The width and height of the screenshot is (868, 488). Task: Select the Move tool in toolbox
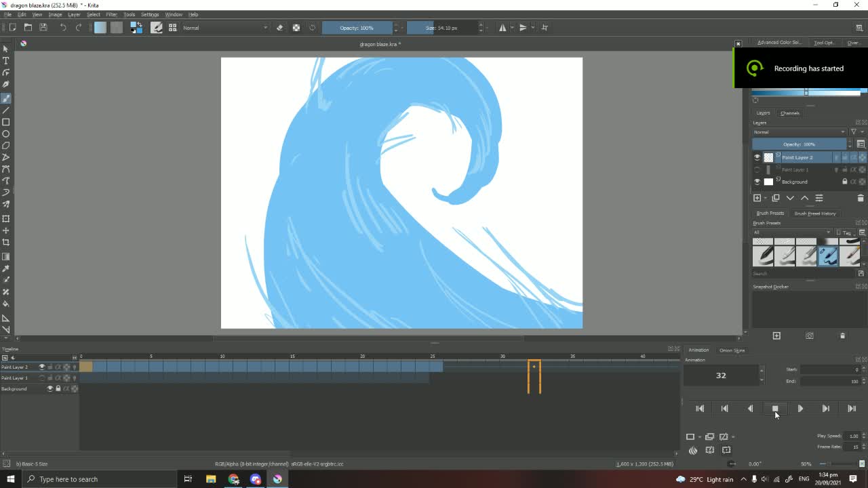point(6,230)
